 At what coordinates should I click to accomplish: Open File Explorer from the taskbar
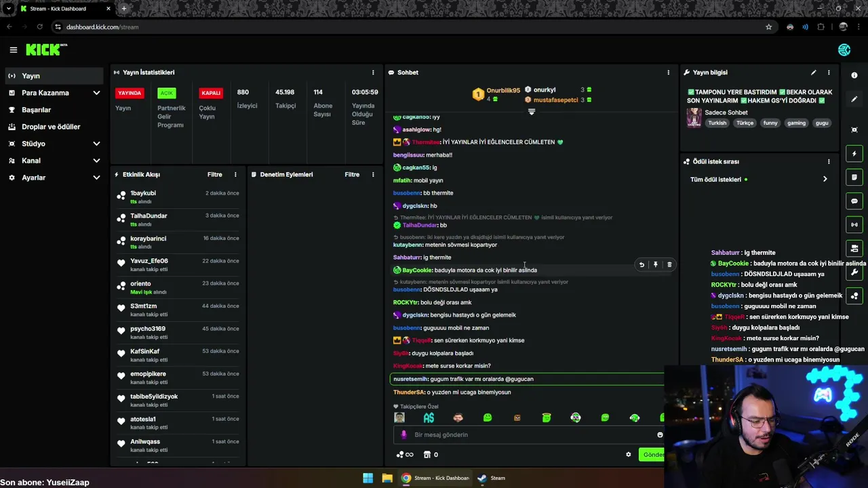click(x=387, y=478)
